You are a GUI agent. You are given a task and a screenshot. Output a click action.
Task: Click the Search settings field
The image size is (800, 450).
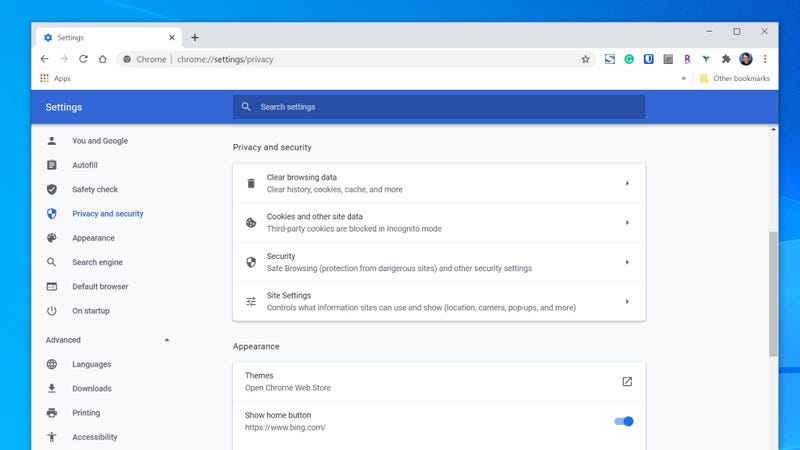[x=440, y=107]
